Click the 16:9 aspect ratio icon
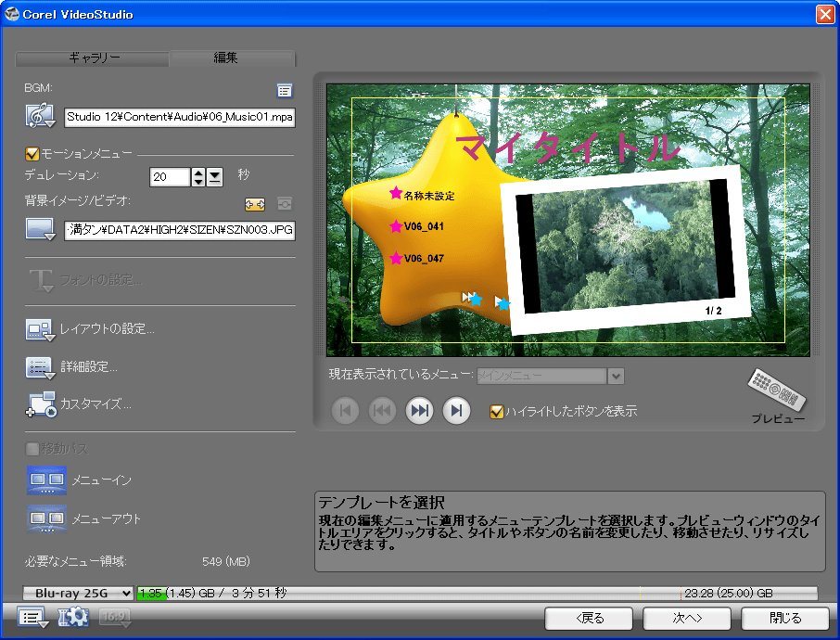This screenshot has width=840, height=640. click(x=115, y=617)
